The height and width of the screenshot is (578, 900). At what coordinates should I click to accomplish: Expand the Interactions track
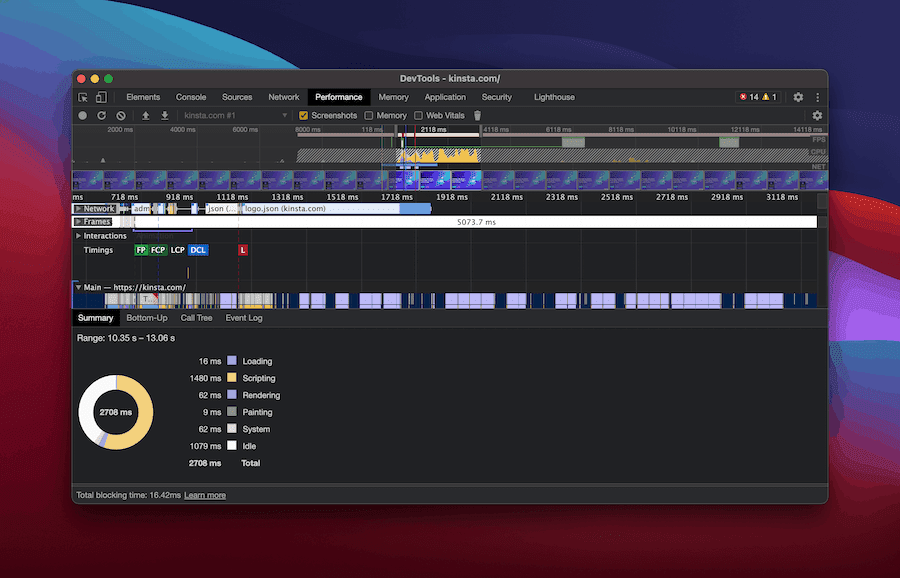[78, 235]
